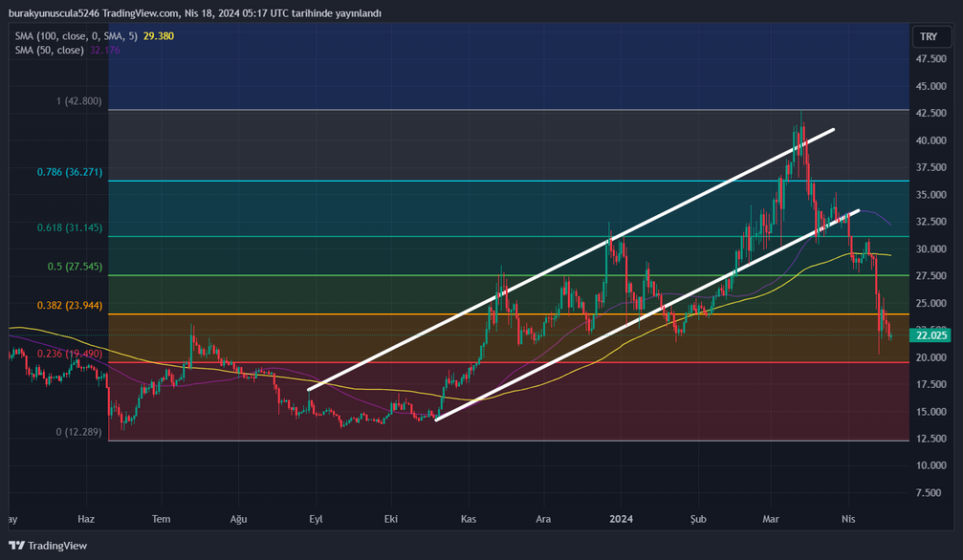Image resolution: width=963 pixels, height=560 pixels.
Task: Select the 0.5 (27.545) Fibonacci label
Action: [75, 267]
